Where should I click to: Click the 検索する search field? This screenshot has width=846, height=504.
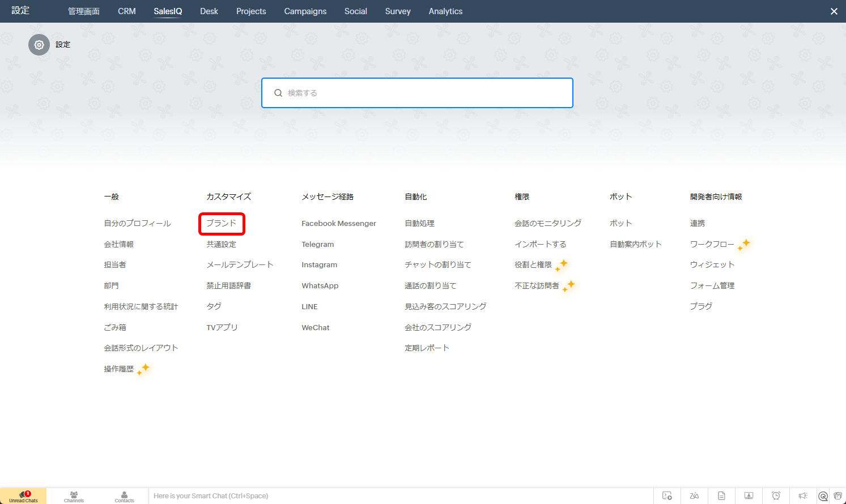417,93
